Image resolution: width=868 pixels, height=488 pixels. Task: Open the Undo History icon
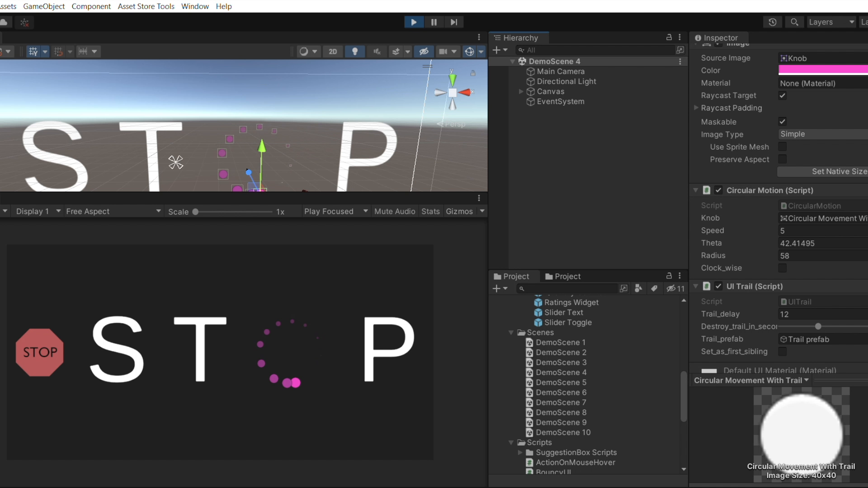(773, 22)
